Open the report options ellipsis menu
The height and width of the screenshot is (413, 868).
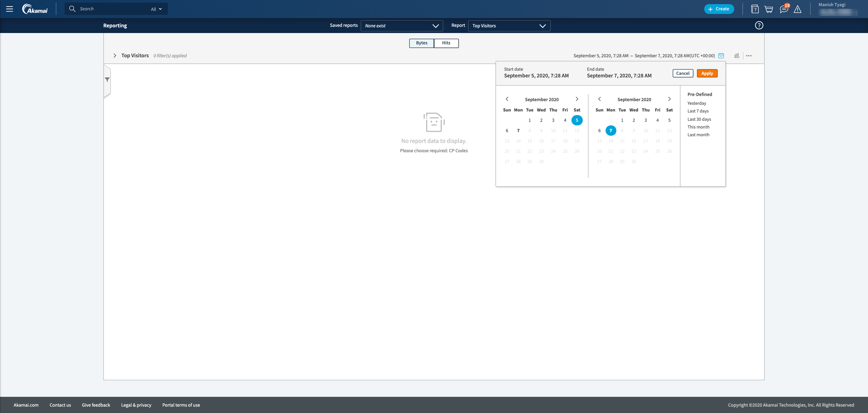tap(749, 56)
